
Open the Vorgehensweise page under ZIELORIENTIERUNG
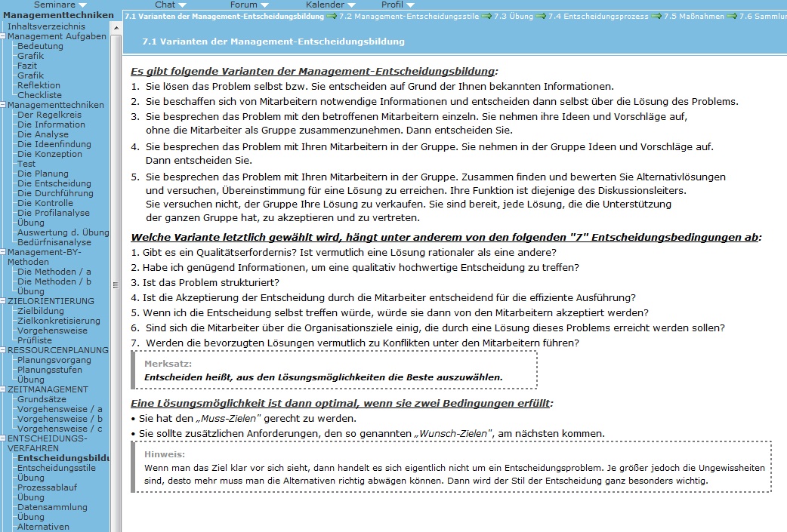pos(52,331)
